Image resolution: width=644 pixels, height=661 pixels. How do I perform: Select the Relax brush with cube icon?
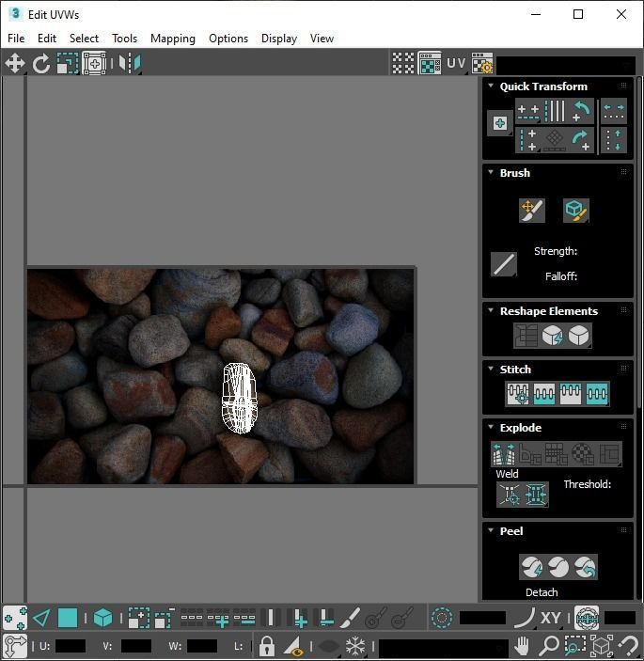coord(575,210)
